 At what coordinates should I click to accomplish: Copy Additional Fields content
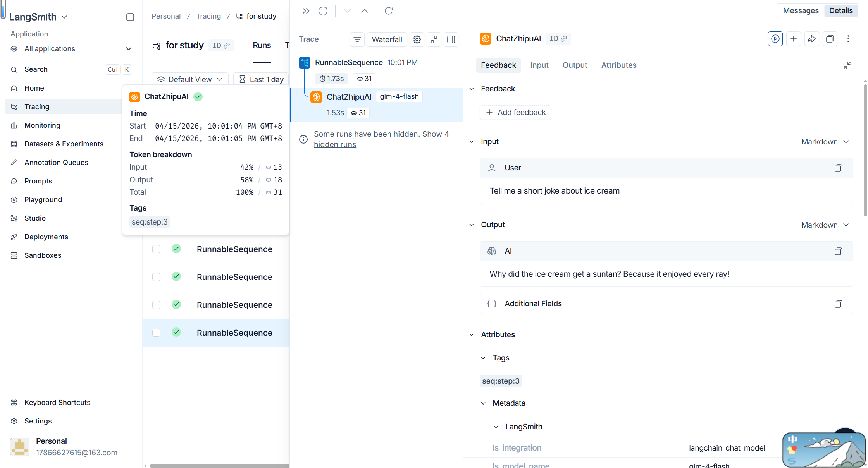(838, 304)
